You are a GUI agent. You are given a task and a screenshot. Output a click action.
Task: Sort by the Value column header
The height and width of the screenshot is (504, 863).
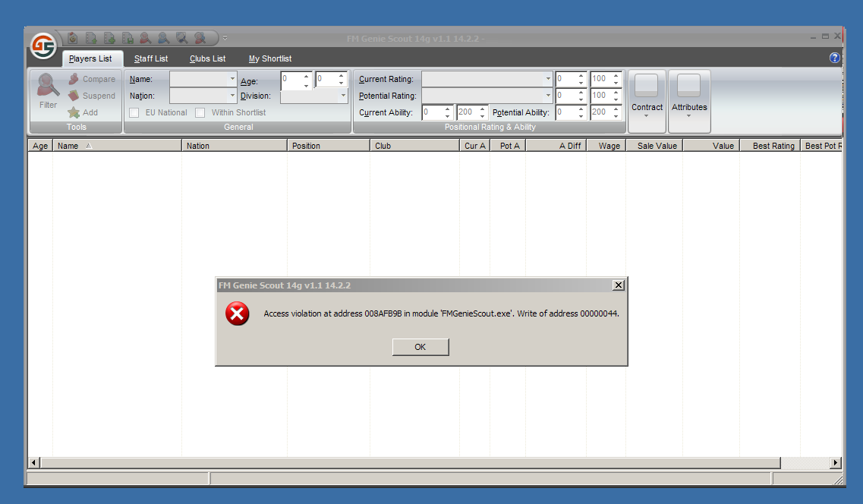click(x=711, y=146)
